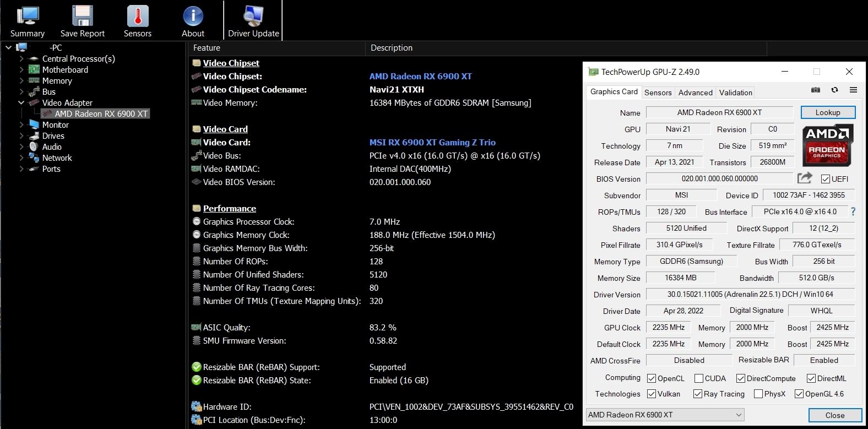Viewport: 868px width, 429px height.
Task: Click the Graphics Processor Clock icon
Action: pos(196,221)
